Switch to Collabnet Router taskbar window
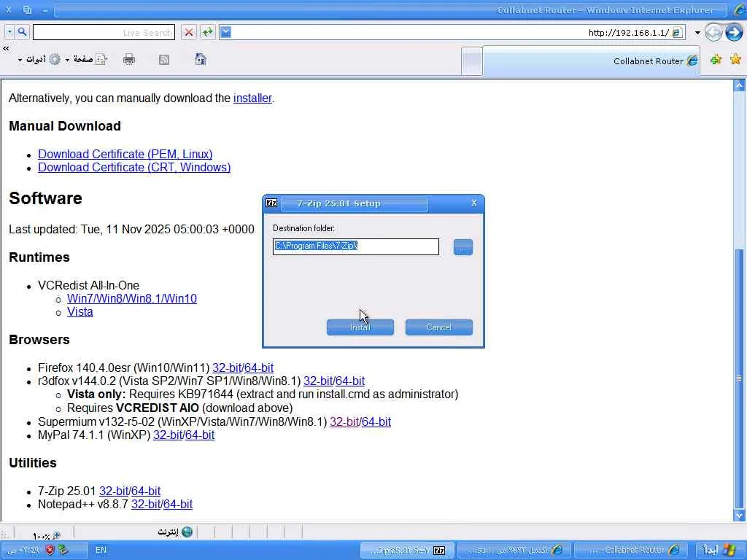Screen dimensions: 747x560 631,551
